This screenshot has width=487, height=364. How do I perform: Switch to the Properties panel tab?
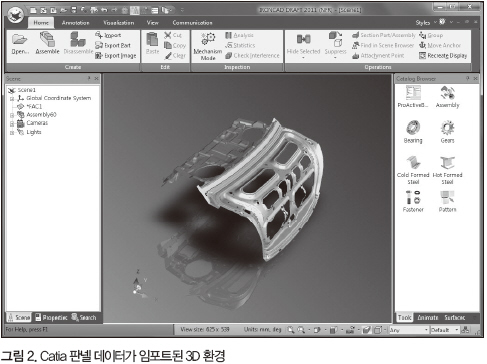point(51,318)
